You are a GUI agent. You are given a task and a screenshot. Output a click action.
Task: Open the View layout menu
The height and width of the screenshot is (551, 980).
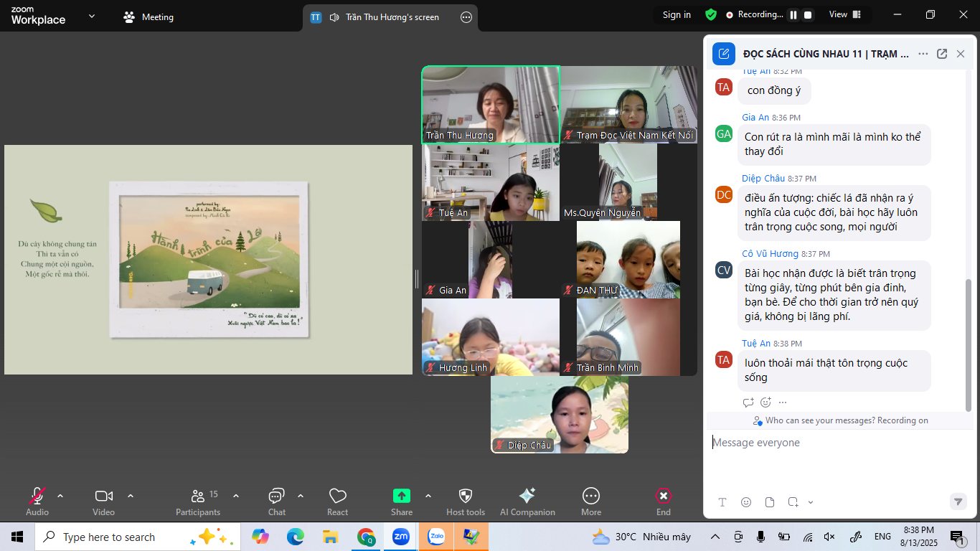point(843,14)
